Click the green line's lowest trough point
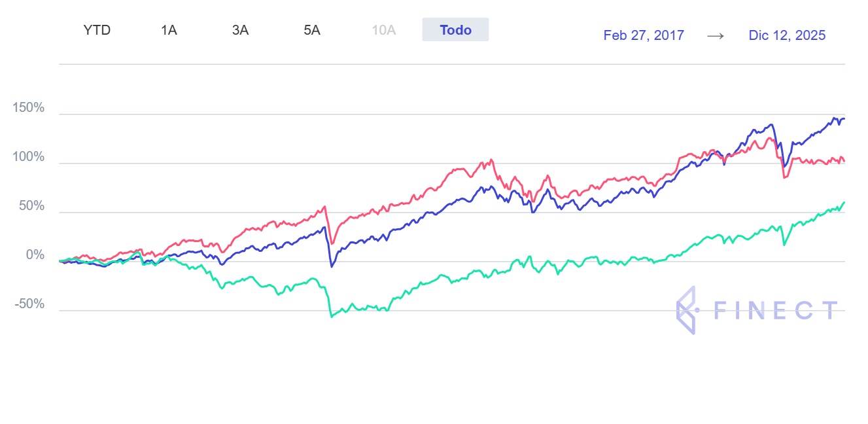 332,317
